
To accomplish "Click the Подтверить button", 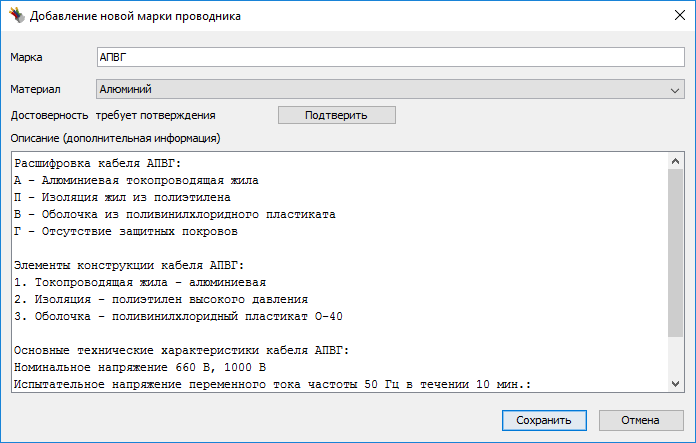I will [x=336, y=115].
